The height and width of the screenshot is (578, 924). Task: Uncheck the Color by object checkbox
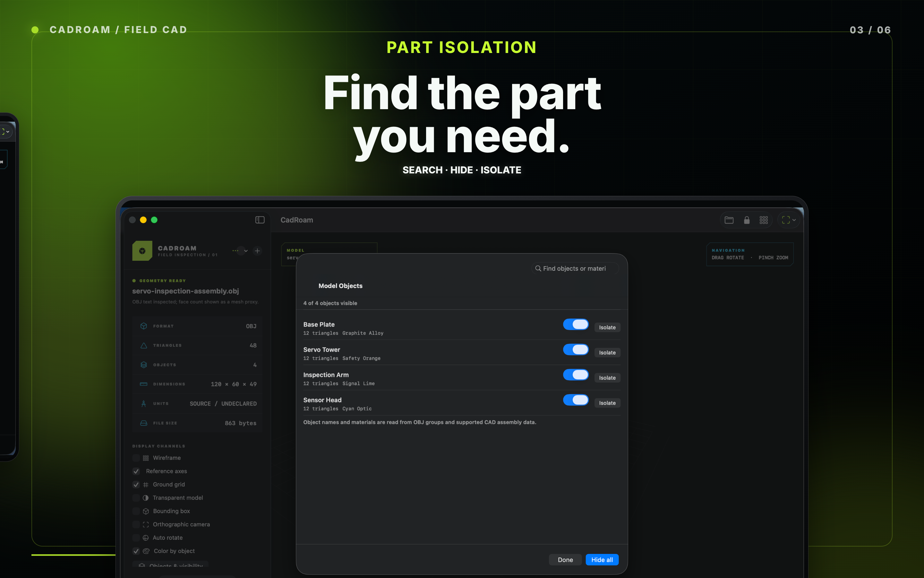(136, 551)
